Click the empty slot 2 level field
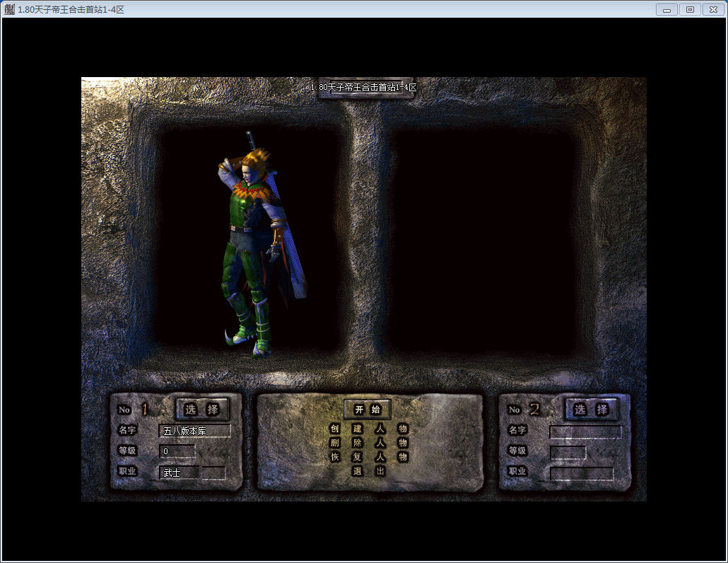 [x=568, y=452]
